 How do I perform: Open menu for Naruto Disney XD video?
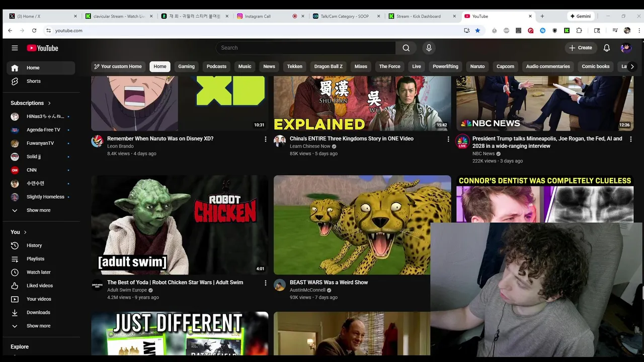(266, 139)
